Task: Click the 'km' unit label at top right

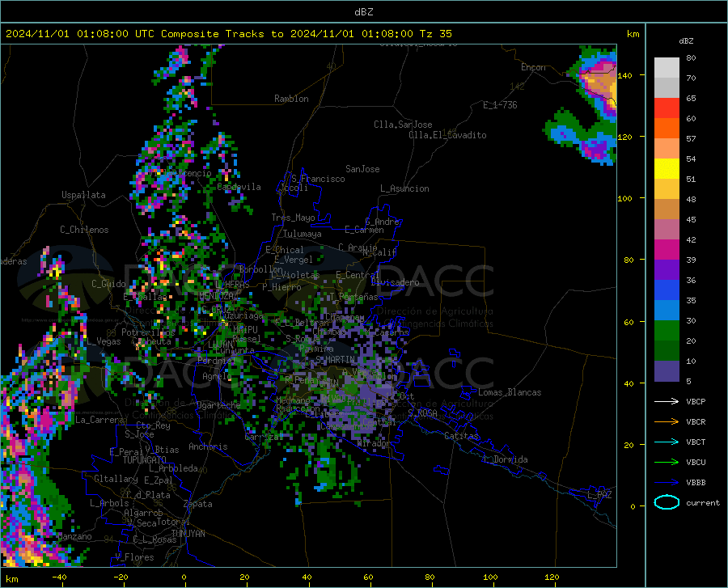Action: pos(633,34)
